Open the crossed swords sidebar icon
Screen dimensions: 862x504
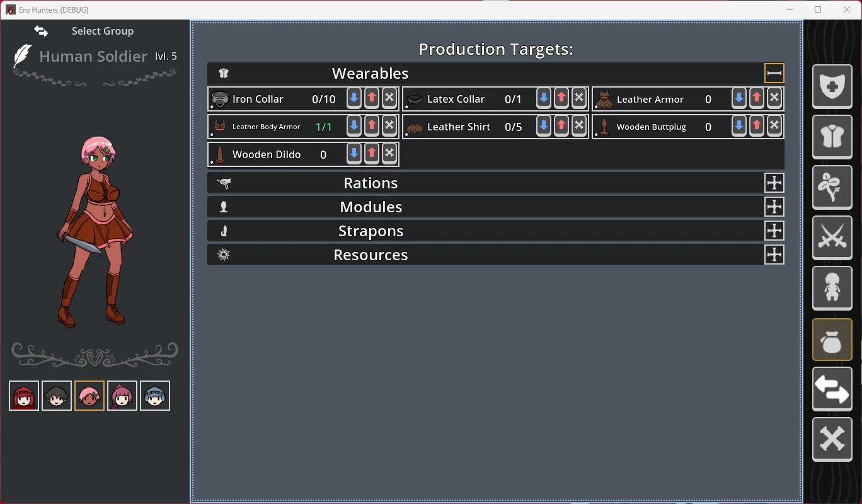click(x=832, y=238)
